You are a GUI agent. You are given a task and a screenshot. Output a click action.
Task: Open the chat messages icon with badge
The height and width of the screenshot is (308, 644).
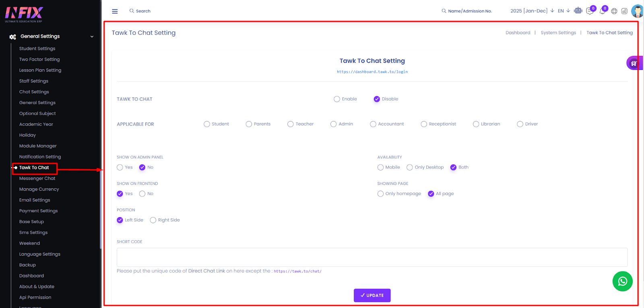click(590, 11)
